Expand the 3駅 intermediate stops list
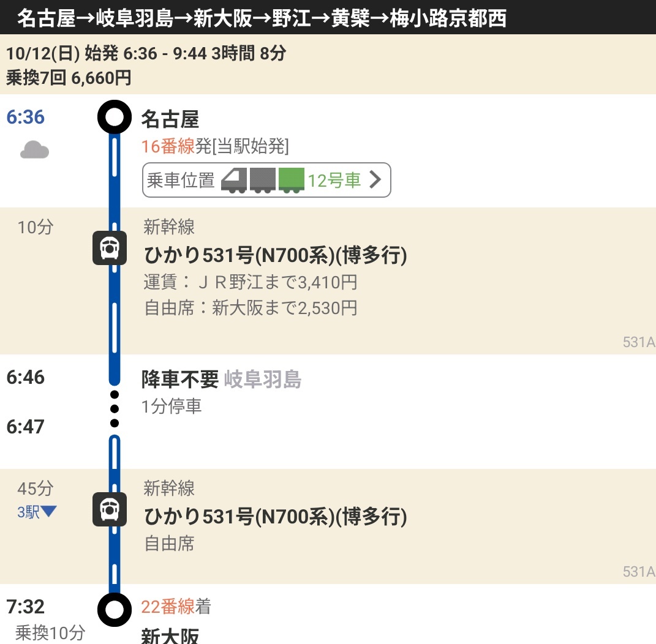Image resolution: width=656 pixels, height=644 pixels. click(37, 512)
